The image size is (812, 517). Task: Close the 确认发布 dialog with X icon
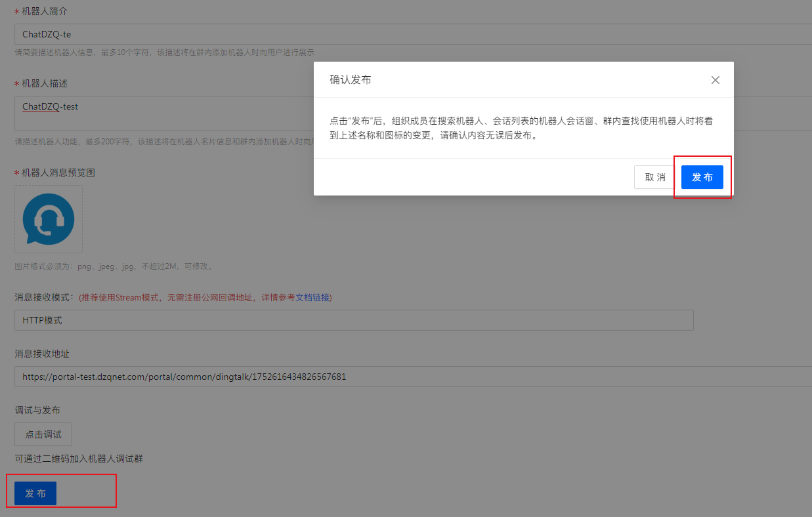716,80
